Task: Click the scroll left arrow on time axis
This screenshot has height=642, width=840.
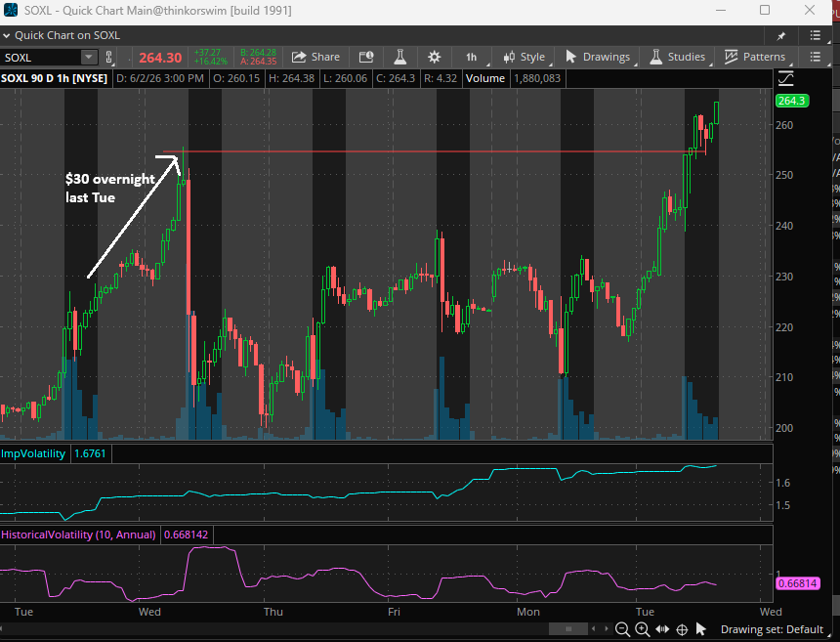Action: pos(593,628)
